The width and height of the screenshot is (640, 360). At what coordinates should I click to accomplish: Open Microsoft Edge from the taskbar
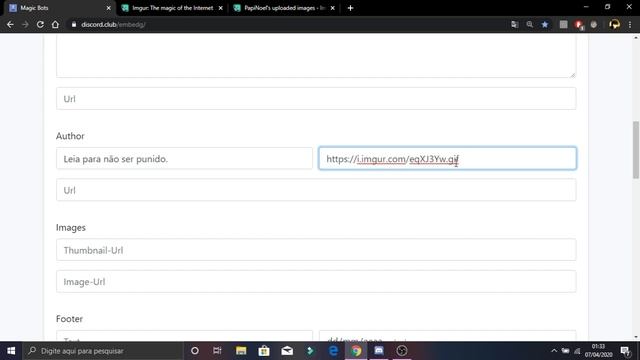(333, 351)
